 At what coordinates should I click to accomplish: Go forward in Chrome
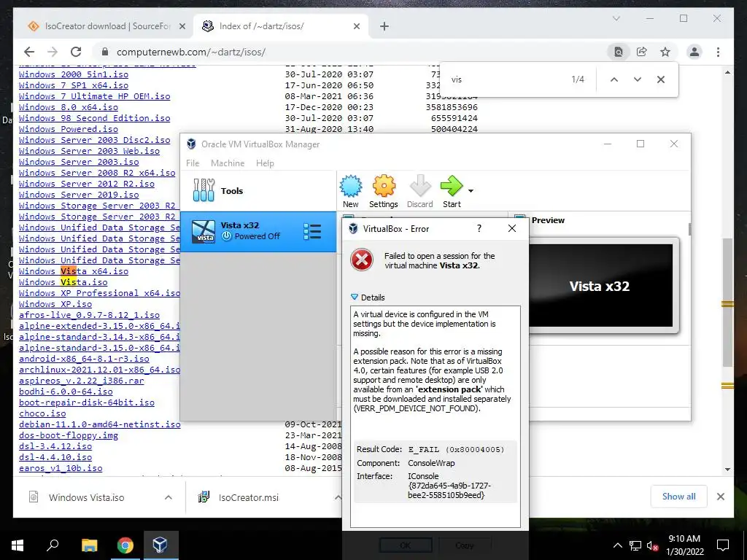(53, 52)
